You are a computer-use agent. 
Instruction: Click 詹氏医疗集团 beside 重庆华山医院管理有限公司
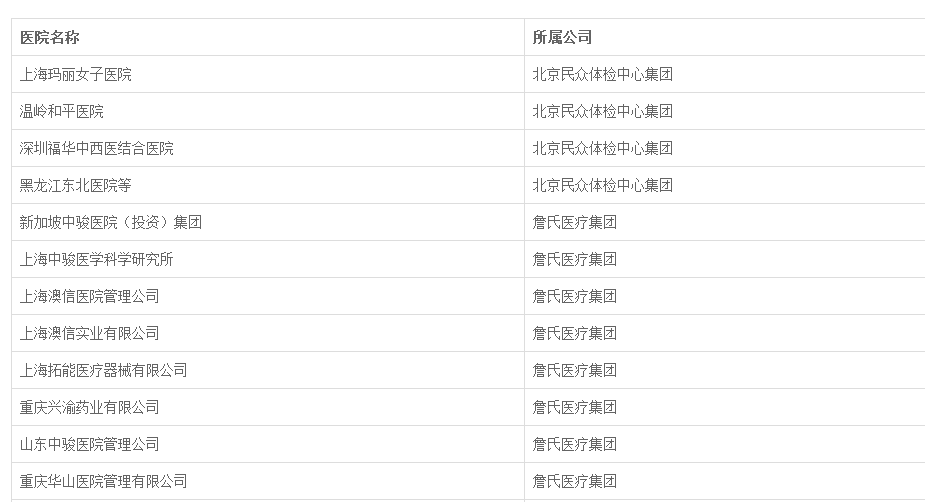(x=574, y=481)
